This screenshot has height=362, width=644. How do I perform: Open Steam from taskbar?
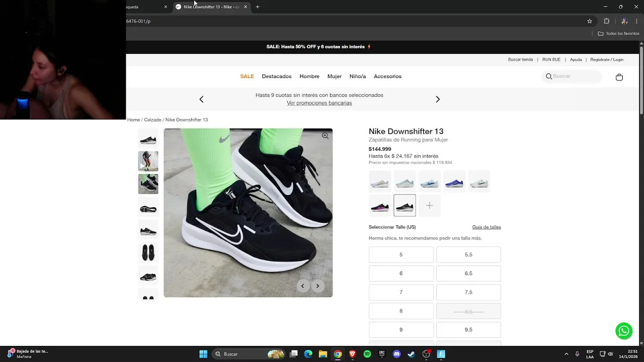411,354
